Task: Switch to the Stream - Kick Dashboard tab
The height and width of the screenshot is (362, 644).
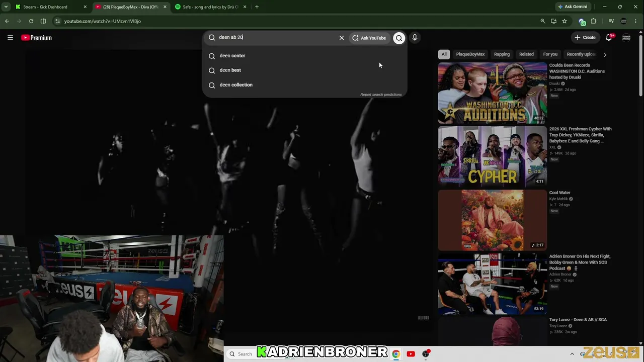Action: tap(50, 7)
